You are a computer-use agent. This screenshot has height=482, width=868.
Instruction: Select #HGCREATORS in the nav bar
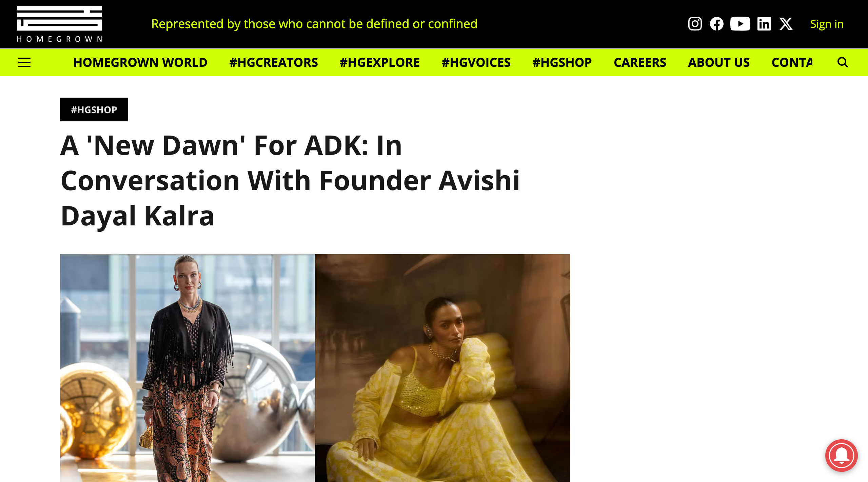click(274, 62)
